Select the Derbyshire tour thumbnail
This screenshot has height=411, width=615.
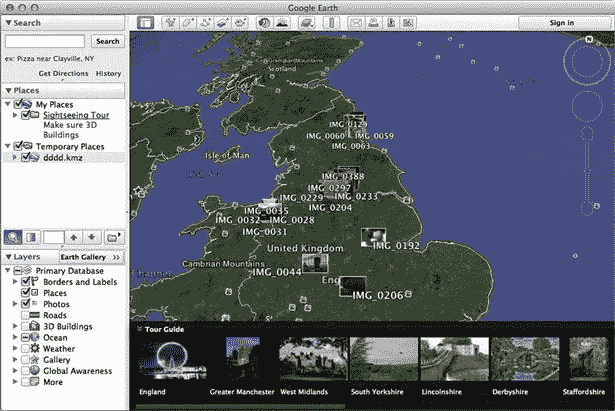point(525,359)
